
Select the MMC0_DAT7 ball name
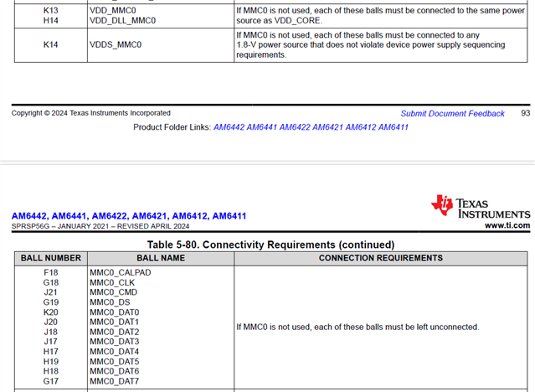pyautogui.click(x=115, y=381)
